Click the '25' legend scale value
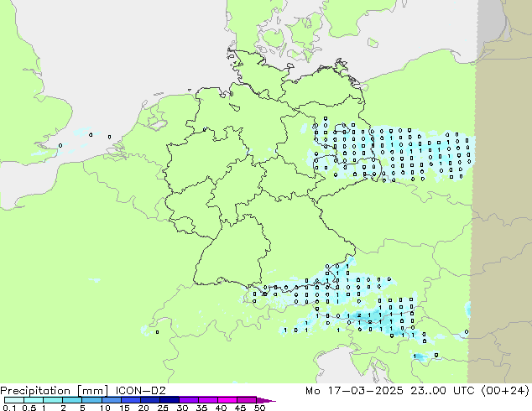The width and height of the screenshot is (532, 411). [x=163, y=408]
